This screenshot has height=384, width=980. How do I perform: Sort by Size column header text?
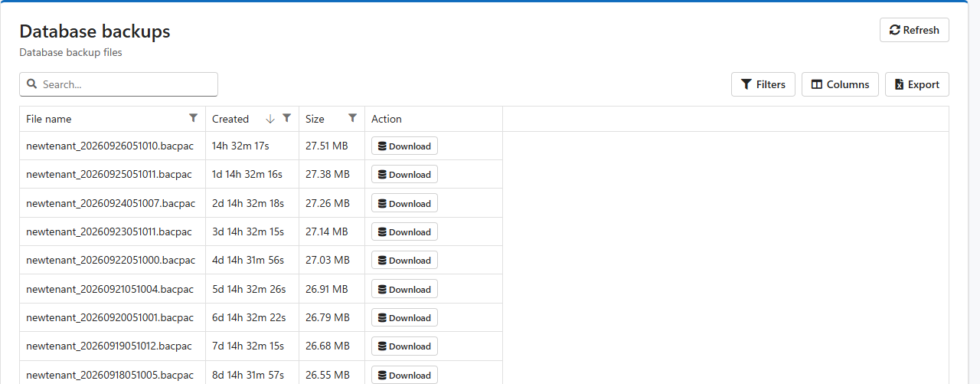point(315,119)
